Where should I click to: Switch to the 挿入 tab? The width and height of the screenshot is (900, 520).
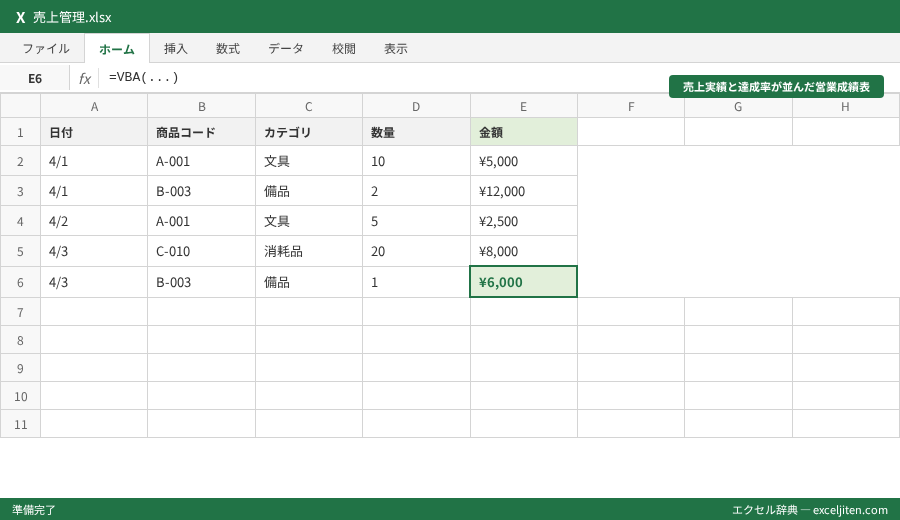click(176, 49)
